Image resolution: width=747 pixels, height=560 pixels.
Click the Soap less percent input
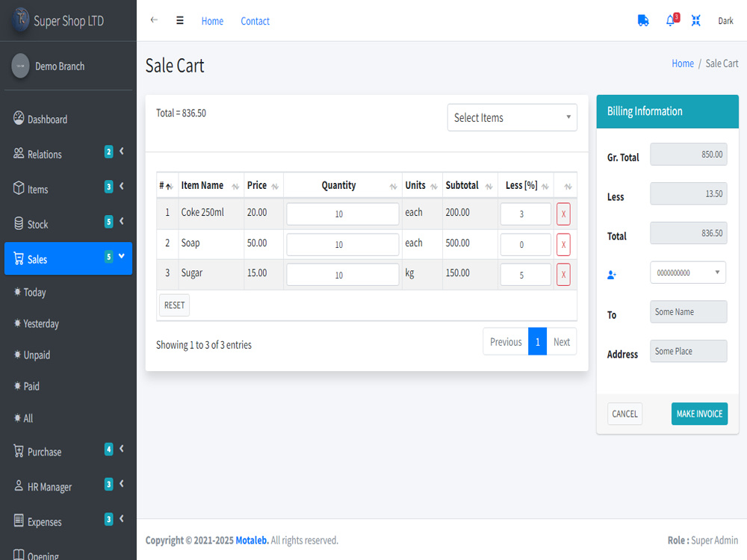(525, 245)
